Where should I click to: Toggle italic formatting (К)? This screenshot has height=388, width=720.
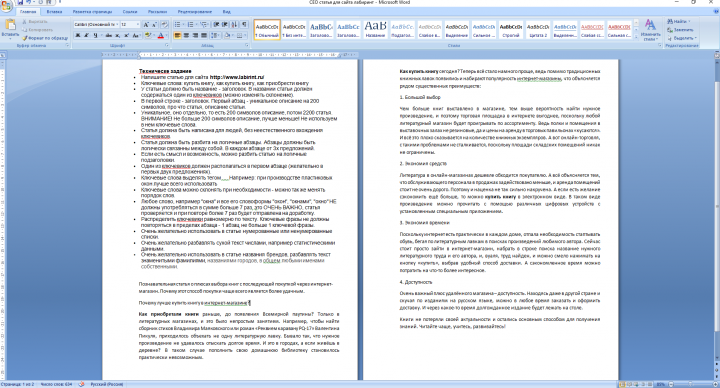(86, 35)
